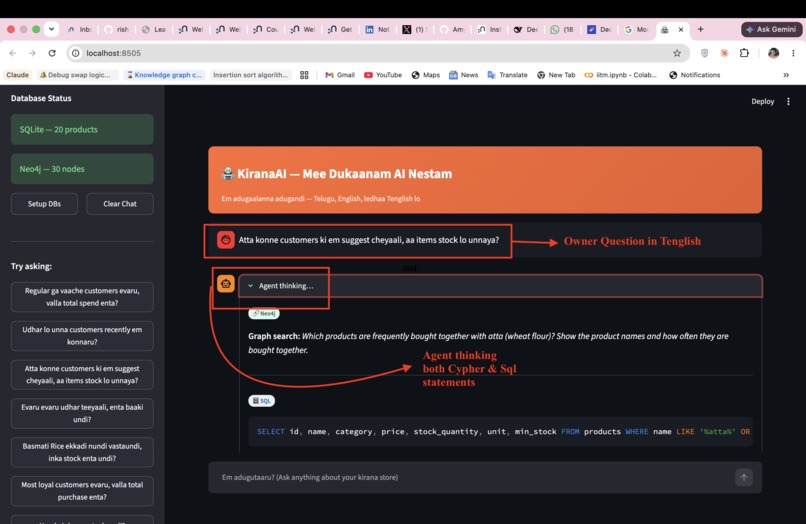This screenshot has height=524, width=806.
Task: Click the 'Database Status' sidebar heading
Action: click(41, 98)
